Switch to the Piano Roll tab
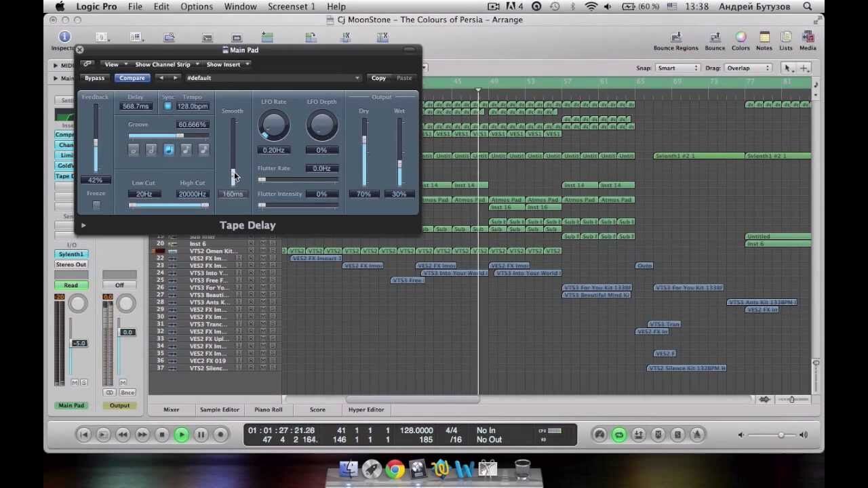The height and width of the screenshot is (488, 868). 268,409
